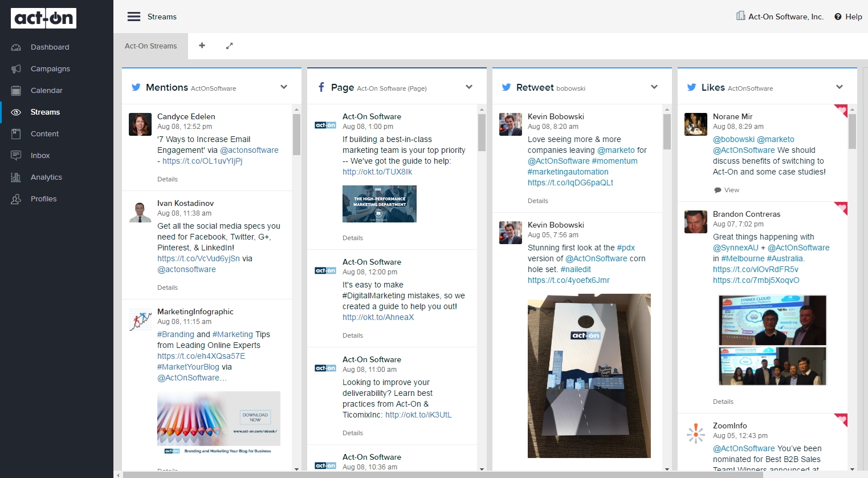Click colored pencils ebook image
Image resolution: width=868 pixels, height=478 pixels.
(219, 423)
